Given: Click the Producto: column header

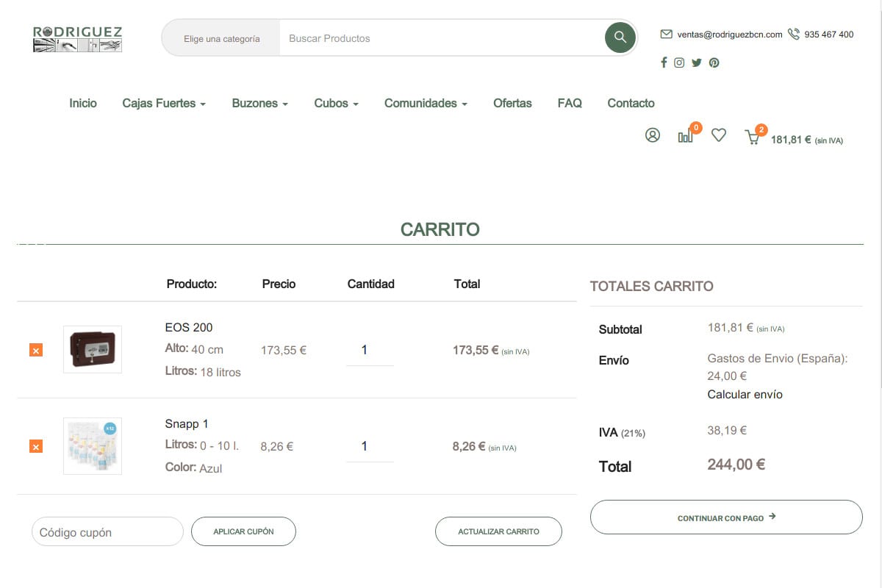Looking at the screenshot, I should 192,284.
